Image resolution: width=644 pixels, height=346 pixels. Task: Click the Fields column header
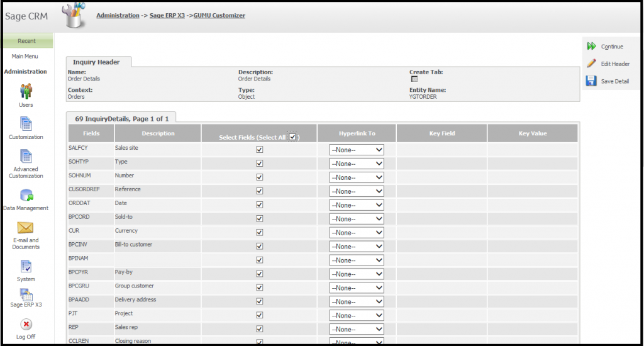point(91,133)
